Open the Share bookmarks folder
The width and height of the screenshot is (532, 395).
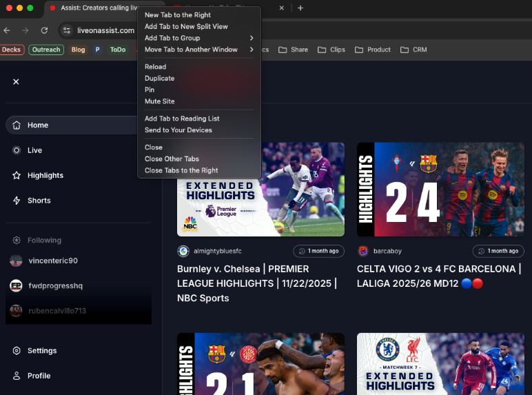293,50
